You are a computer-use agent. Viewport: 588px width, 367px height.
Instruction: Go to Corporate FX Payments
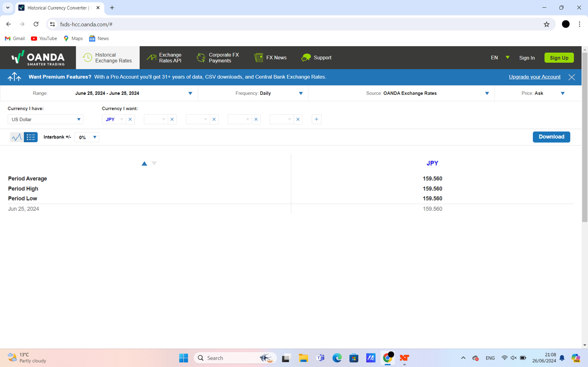[218, 58]
